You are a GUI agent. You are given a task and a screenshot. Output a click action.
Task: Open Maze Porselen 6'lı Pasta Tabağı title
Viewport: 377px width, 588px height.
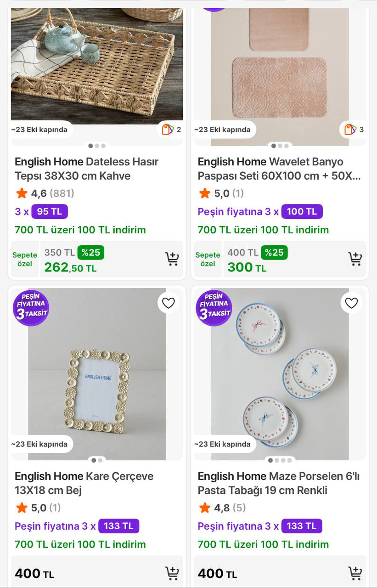click(278, 483)
